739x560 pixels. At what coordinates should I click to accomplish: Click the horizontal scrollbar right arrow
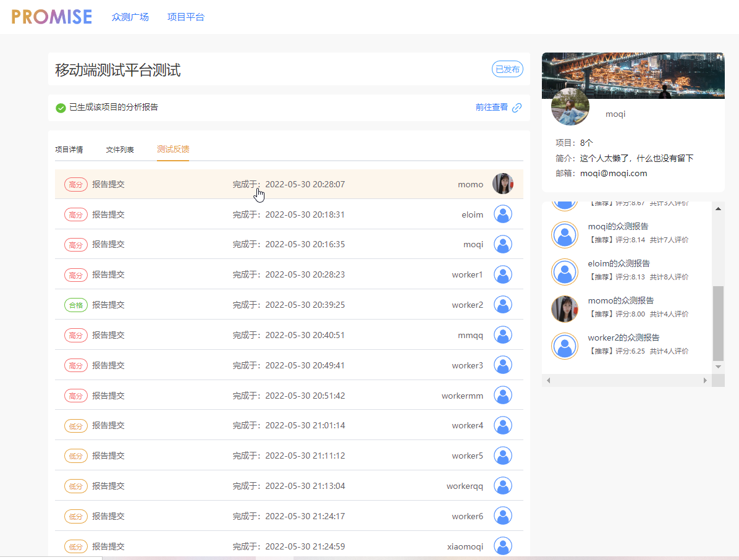coord(705,380)
